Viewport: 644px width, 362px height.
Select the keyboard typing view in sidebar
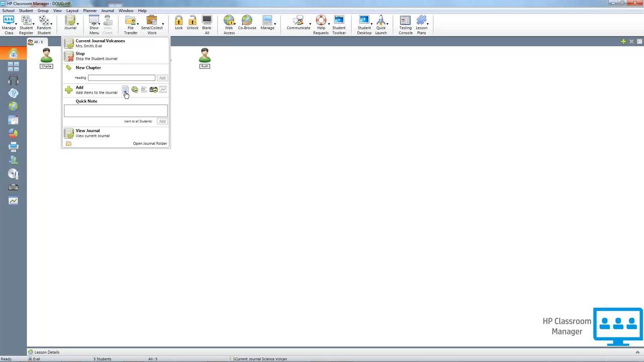pos(13,187)
